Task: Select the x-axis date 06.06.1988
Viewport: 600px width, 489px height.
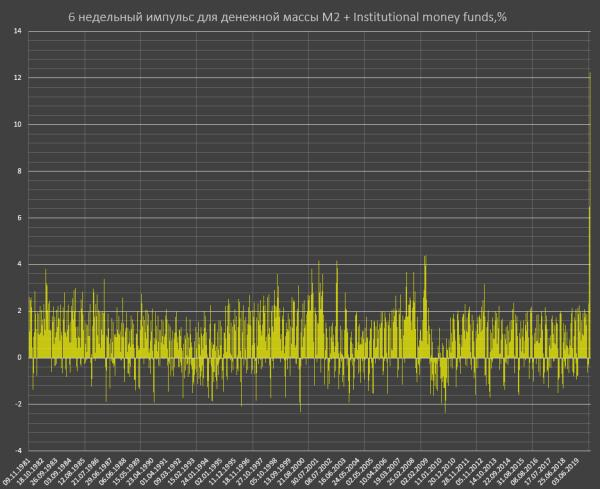Action: pyautogui.click(x=113, y=471)
